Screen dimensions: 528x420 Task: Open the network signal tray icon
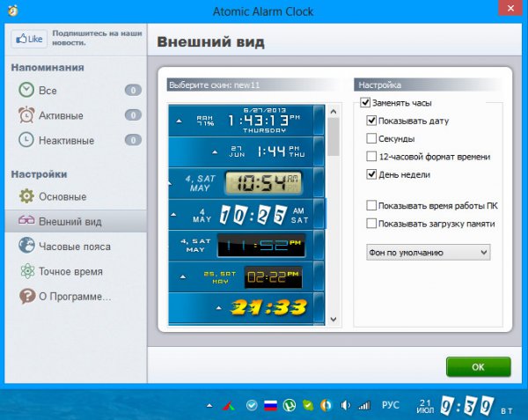click(x=364, y=405)
